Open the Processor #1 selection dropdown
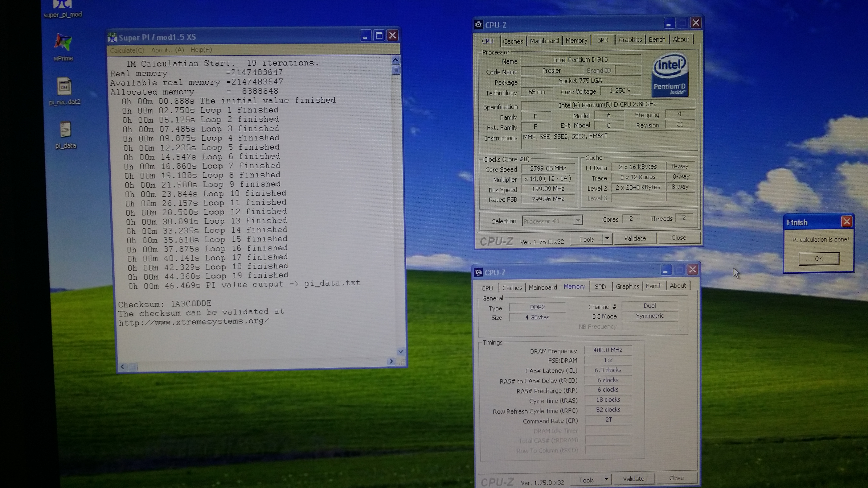 tap(552, 221)
